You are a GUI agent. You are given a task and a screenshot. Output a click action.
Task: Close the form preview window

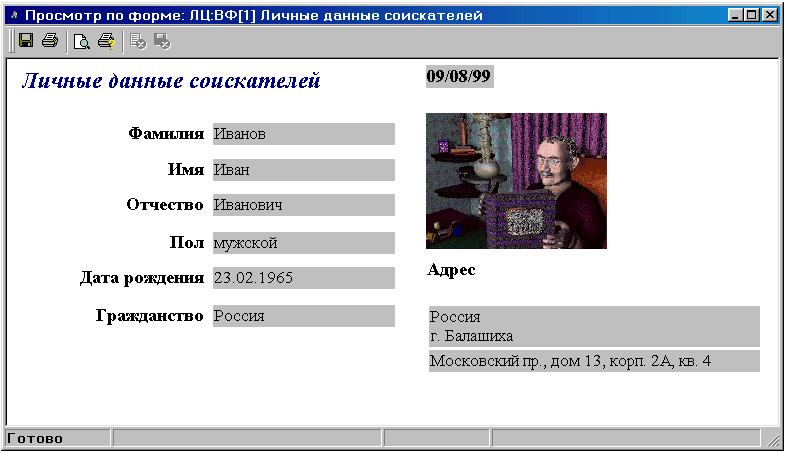pos(769,15)
